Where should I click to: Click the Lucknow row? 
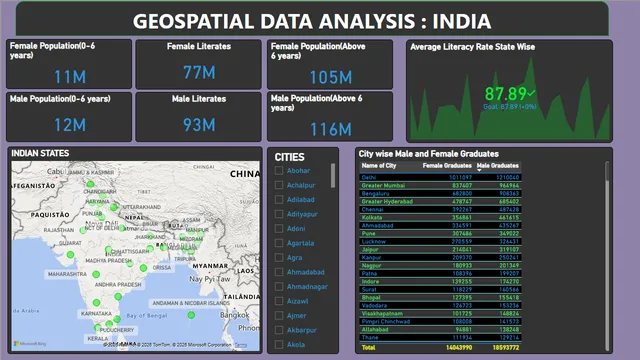pyautogui.click(x=440, y=242)
